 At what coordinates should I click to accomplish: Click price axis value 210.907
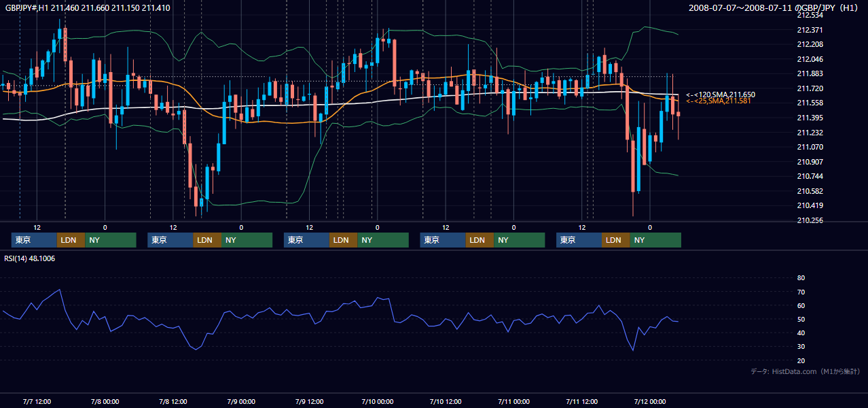click(810, 162)
